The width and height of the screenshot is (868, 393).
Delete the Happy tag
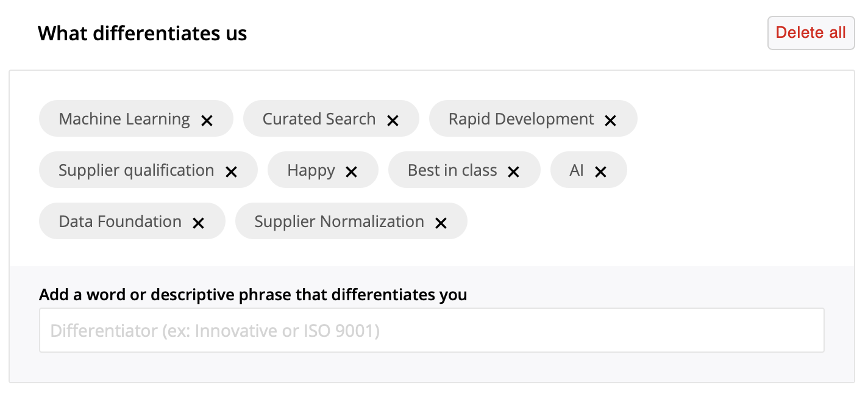pos(352,171)
